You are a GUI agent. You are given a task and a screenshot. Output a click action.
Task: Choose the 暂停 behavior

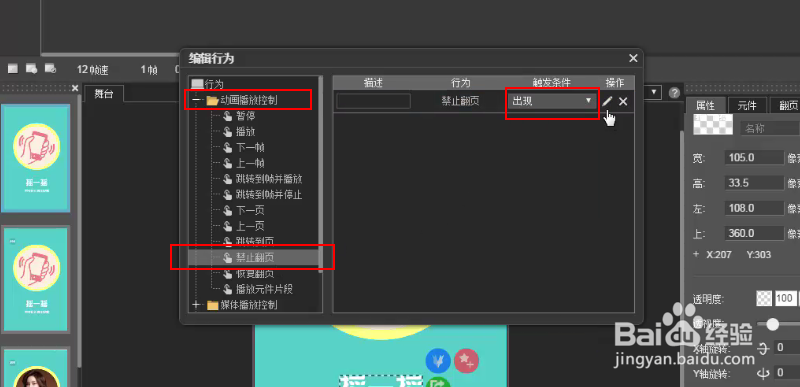pos(245,116)
